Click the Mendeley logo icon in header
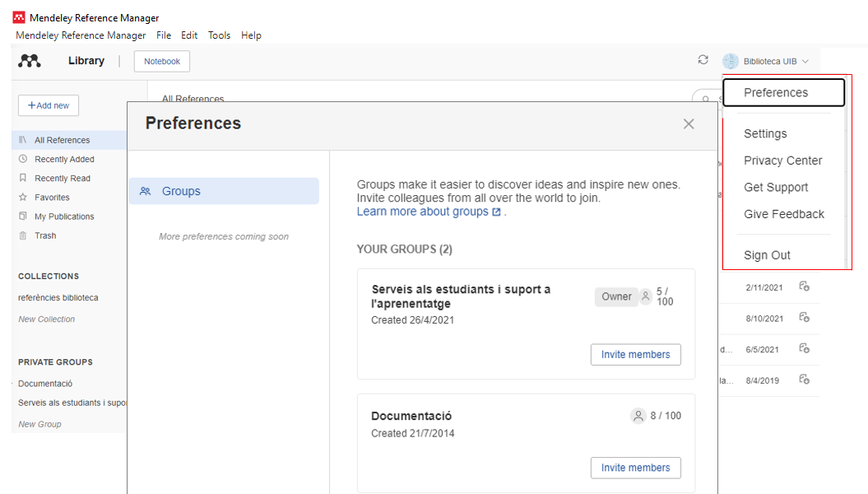The image size is (868, 494). (x=30, y=61)
